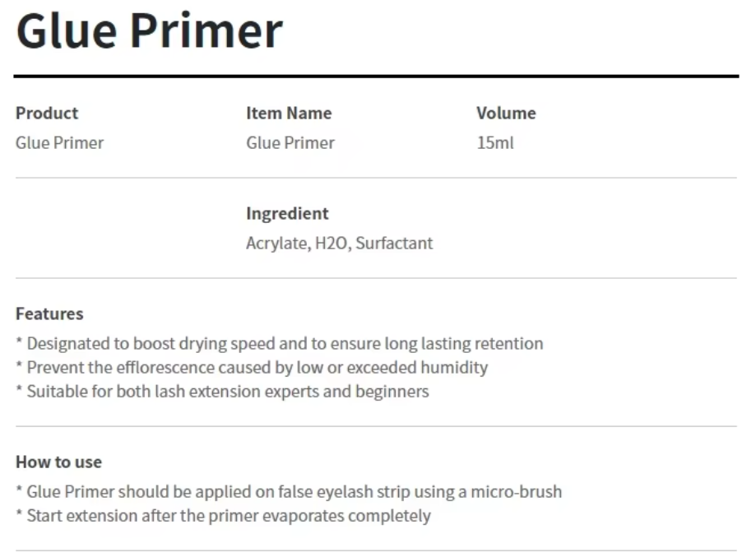
Task: Click Glue Primer under Product
Action: 60,142
